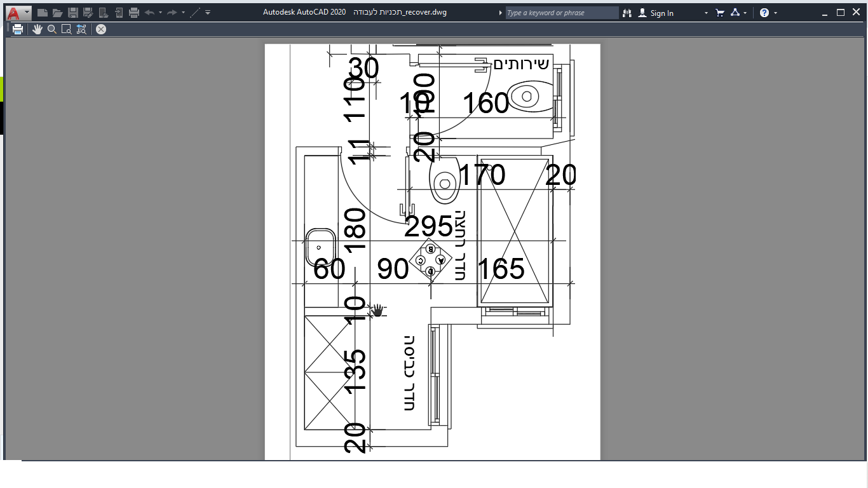Choose the Zoom Window tool
Screen dimensions: 868x488
point(67,29)
